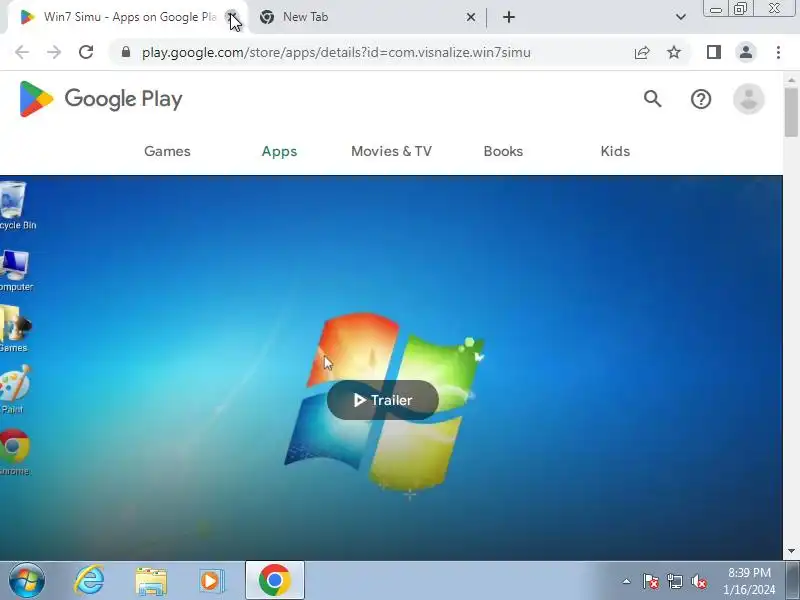The image size is (800, 600).
Task: Click the Paint icon in screenshot
Action: [x=14, y=389]
